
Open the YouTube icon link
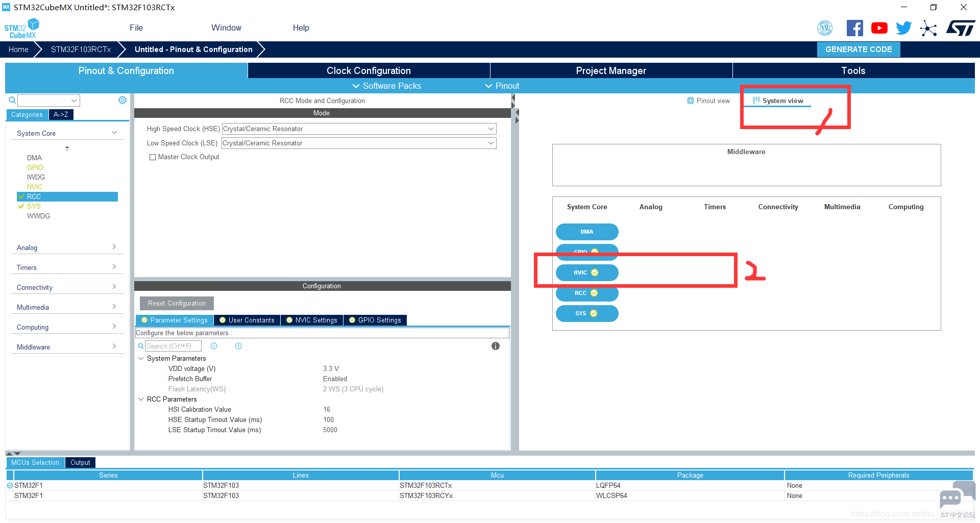(879, 28)
